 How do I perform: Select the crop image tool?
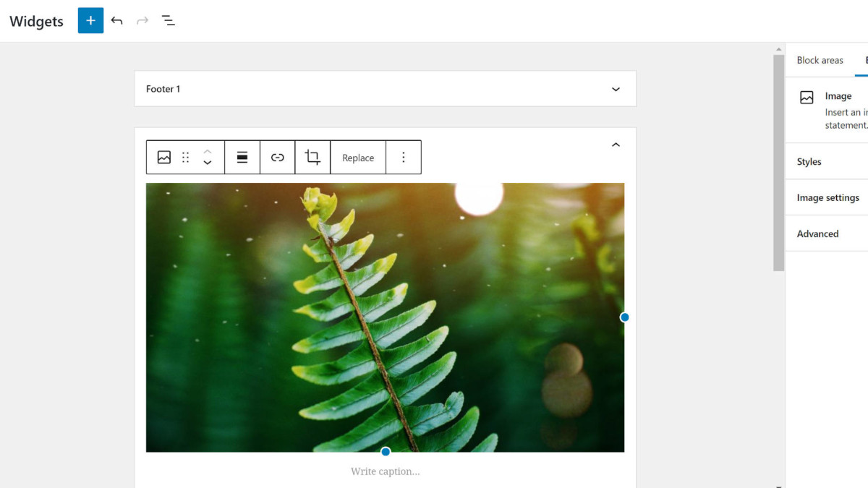tap(312, 158)
